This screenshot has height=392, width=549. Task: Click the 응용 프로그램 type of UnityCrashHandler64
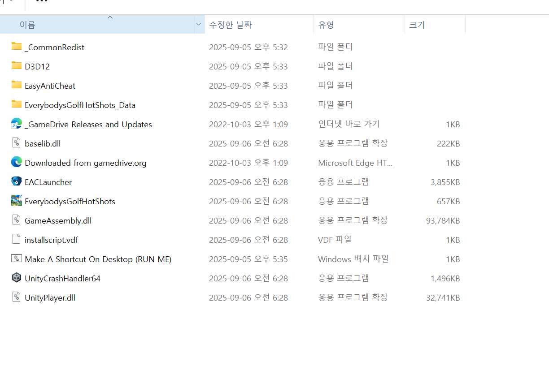(x=344, y=278)
